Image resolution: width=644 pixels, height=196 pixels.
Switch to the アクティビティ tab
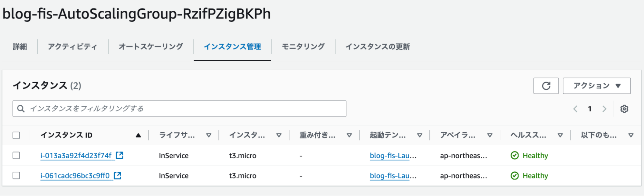pos(72,47)
